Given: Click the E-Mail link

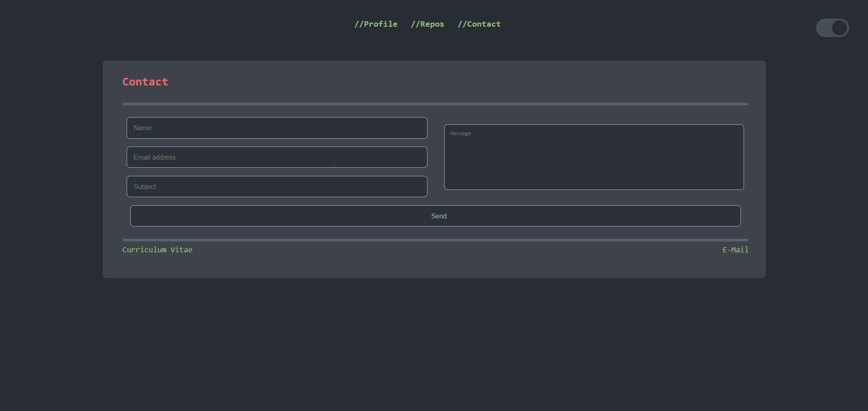Looking at the screenshot, I should point(735,250).
